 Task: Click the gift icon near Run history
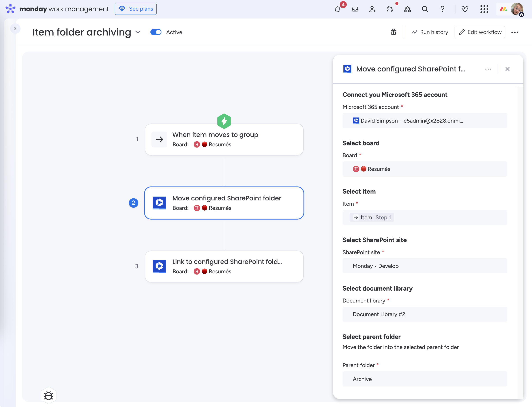point(393,32)
